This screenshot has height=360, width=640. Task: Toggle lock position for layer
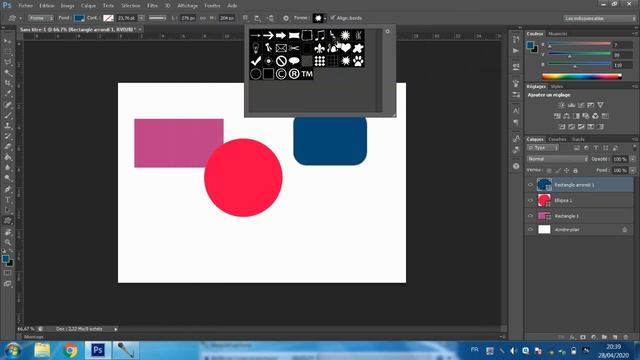[567, 170]
